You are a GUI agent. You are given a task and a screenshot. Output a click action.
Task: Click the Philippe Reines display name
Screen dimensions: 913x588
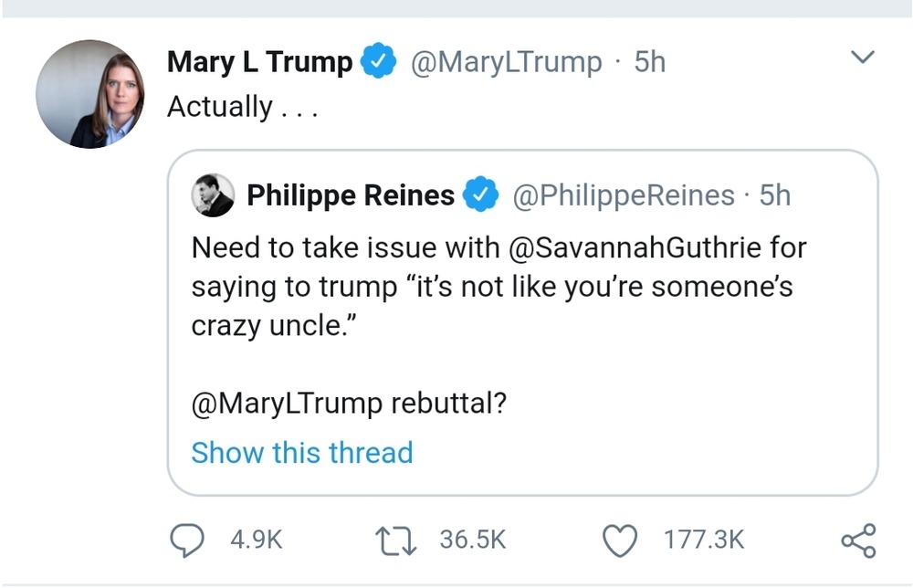point(351,195)
